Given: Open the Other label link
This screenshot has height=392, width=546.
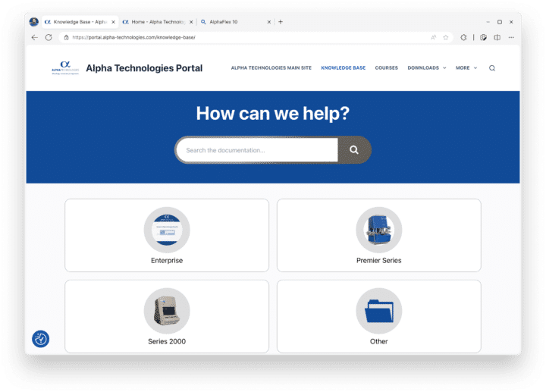Looking at the screenshot, I should click(x=379, y=341).
